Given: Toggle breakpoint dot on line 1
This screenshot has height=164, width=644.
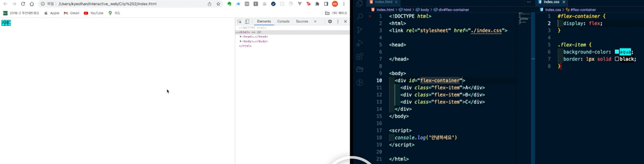Looking at the screenshot, I should [370, 16].
